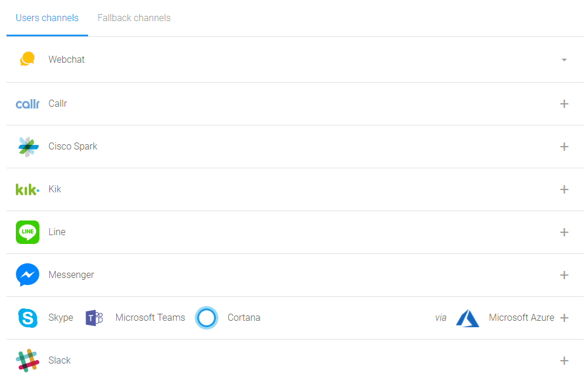The image size is (588, 380).
Task: Select the colorful Slack hashtag icon
Action: coord(28,361)
